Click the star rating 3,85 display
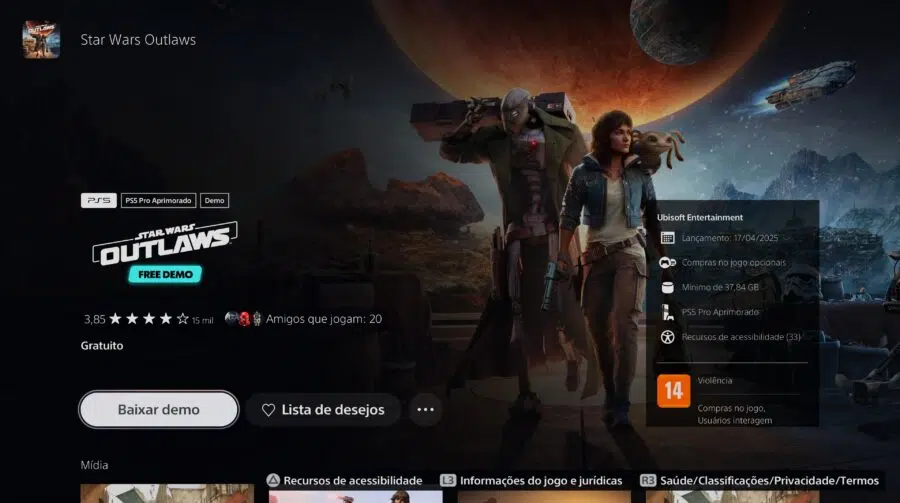This screenshot has height=503, width=900. click(136, 319)
